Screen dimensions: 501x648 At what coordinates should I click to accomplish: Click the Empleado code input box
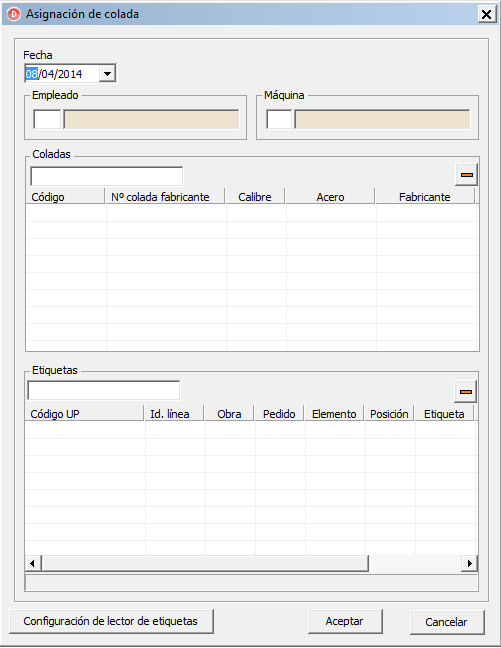(x=47, y=119)
